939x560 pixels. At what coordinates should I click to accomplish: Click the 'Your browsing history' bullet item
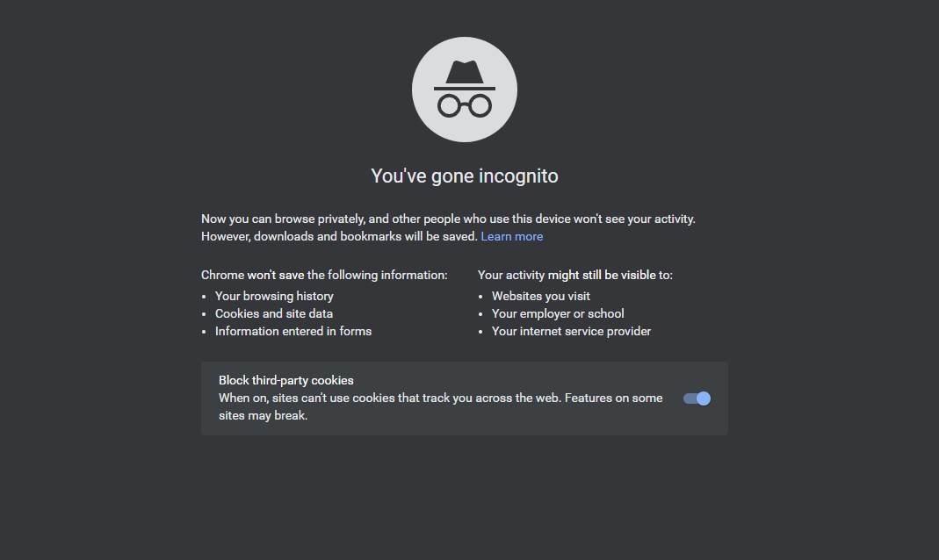coord(274,296)
